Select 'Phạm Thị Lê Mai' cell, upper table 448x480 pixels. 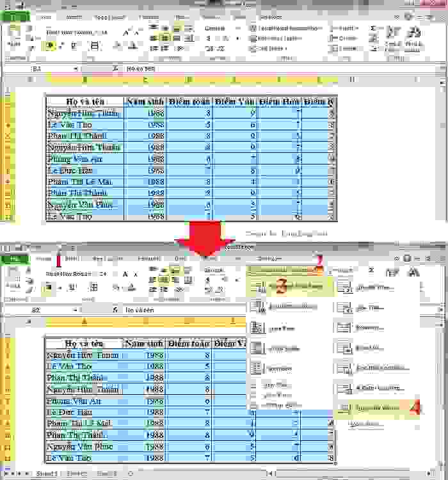85,182
